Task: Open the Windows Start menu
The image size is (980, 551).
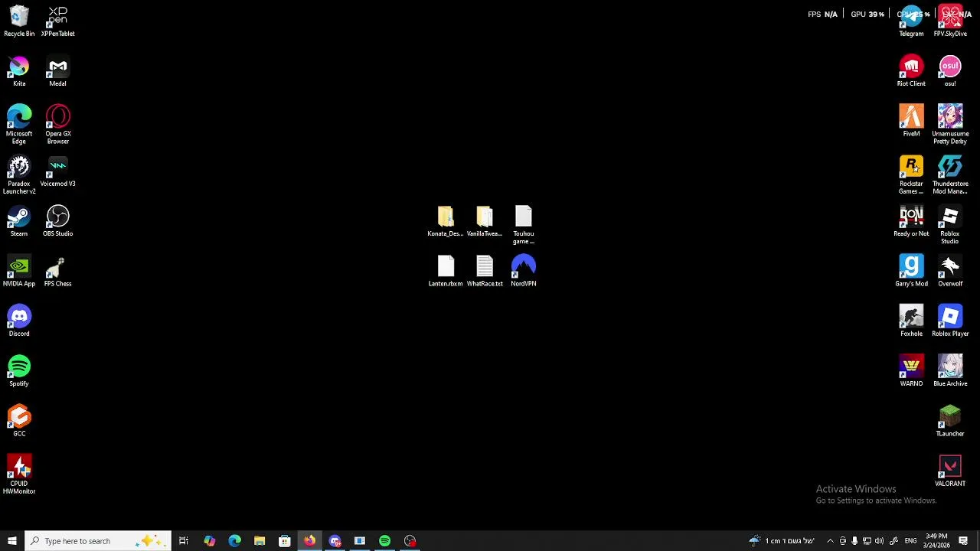Action: point(11,541)
